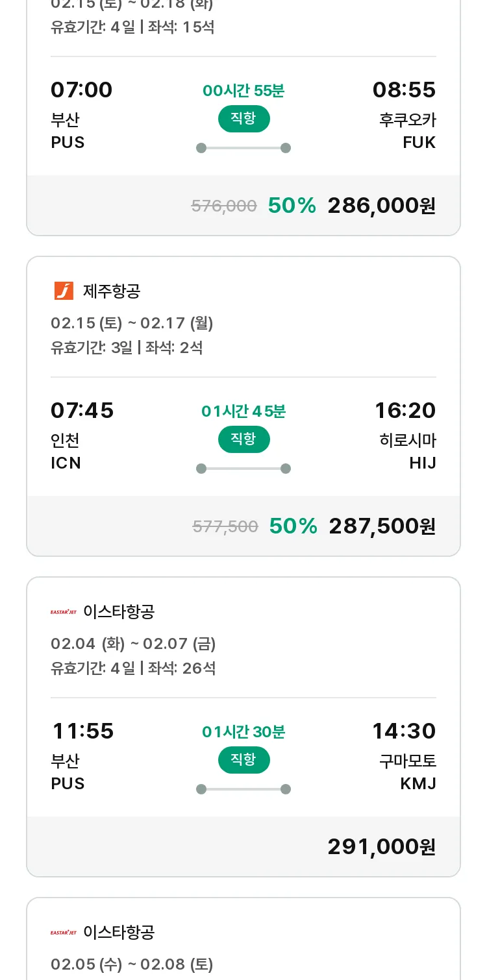Click the 16:20 Hiroshima HIJ arrival info
Screen dimensions: 487x980
pos(405,436)
